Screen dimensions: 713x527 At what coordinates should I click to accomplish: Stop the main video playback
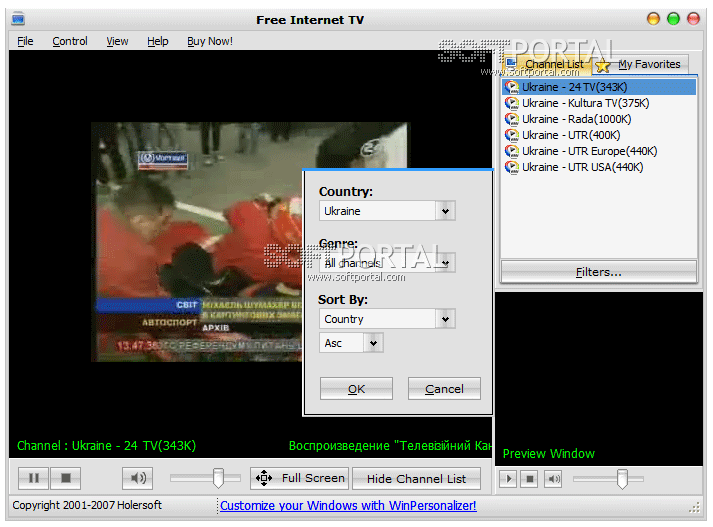(x=65, y=478)
